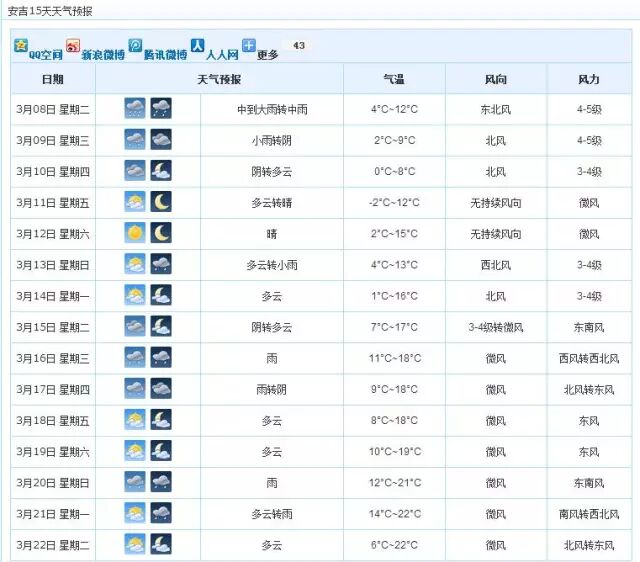Click the night clear moon icon for 3月11日
The height and width of the screenshot is (562, 640).
tap(161, 202)
